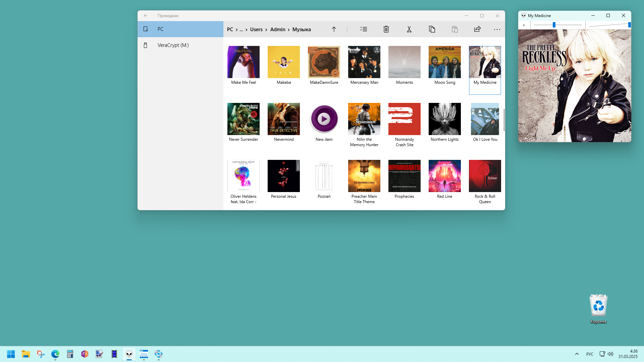Click the file list vertical scrollbar

point(504,120)
